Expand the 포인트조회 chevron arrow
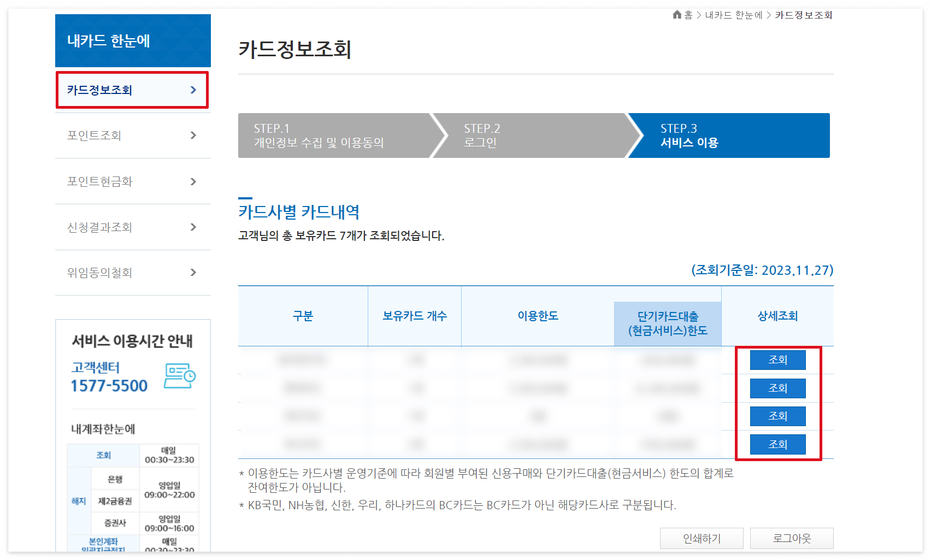Screen dimensions: 931x560 pos(192,135)
